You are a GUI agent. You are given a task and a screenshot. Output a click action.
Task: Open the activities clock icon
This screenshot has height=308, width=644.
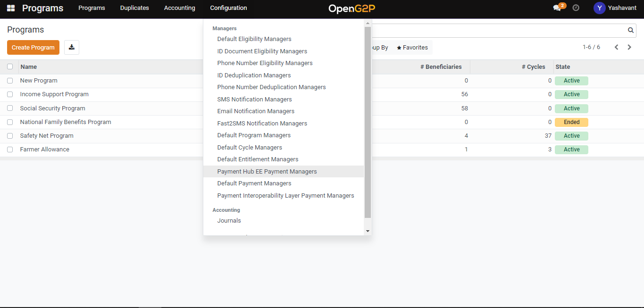[x=576, y=8]
